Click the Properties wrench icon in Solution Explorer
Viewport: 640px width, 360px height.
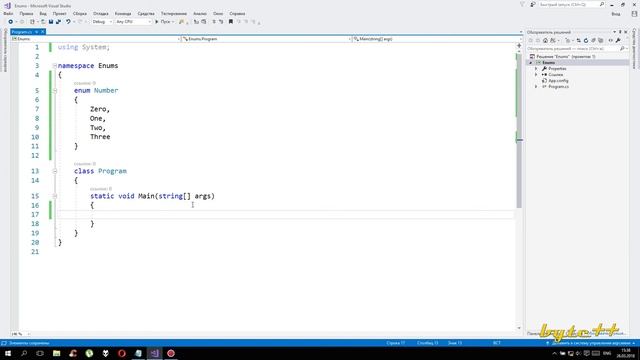tap(618, 40)
